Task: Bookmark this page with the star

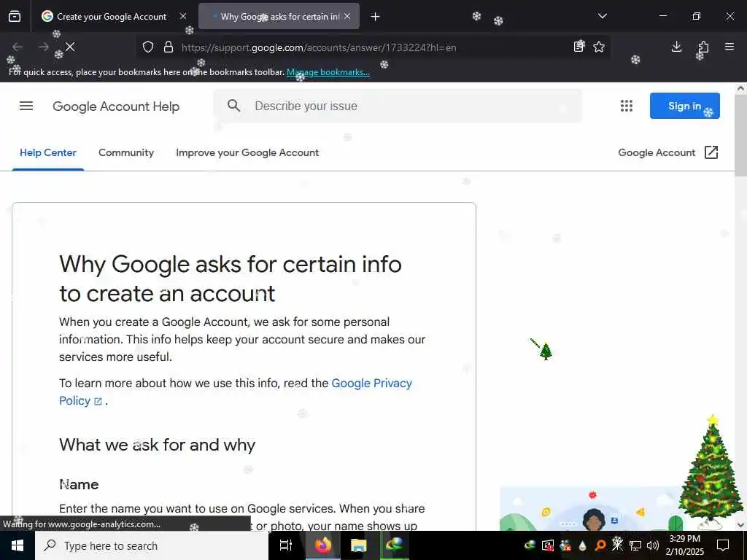Action: (599, 47)
